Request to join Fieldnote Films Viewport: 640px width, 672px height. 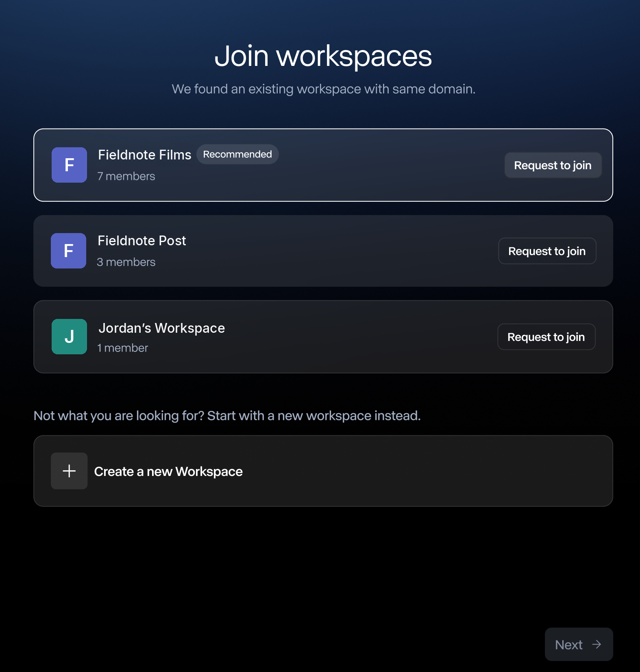553,165
